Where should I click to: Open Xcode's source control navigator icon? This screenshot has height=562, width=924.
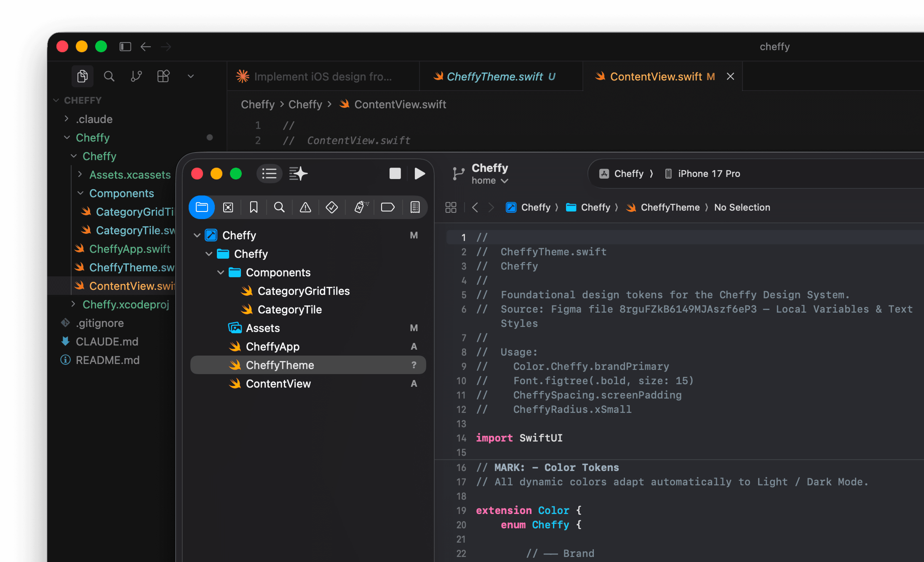(x=228, y=207)
